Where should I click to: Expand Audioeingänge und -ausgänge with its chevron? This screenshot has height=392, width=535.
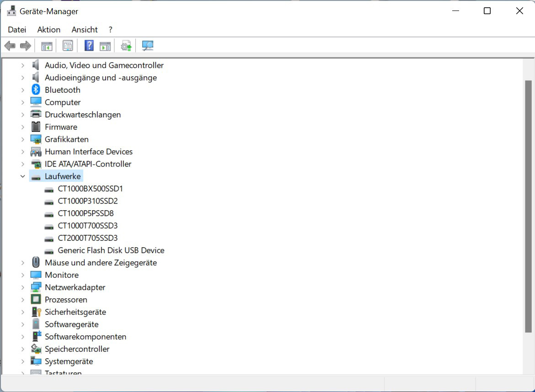[22, 78]
